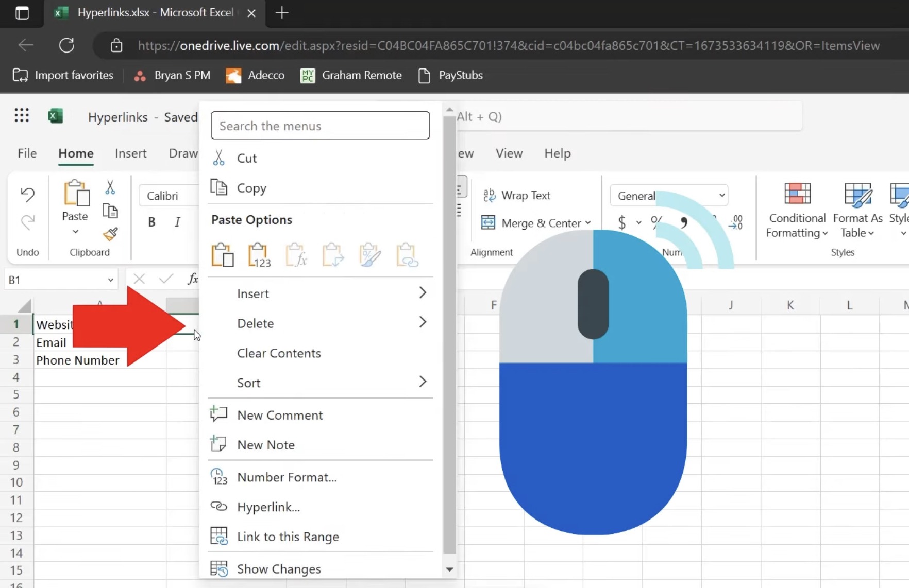Click the ribbon Paste clipboard icon

coord(76,193)
